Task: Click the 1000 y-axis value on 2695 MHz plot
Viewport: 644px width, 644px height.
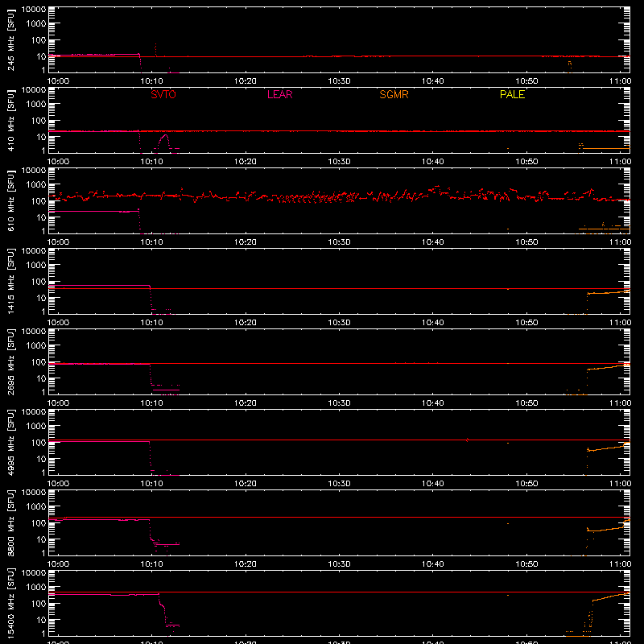Action: tap(36, 345)
